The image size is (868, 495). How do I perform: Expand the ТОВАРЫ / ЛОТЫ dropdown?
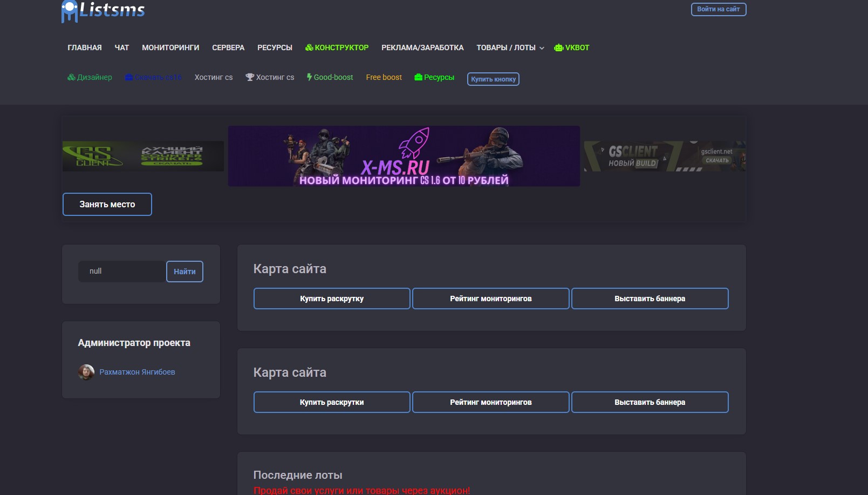[x=510, y=48]
